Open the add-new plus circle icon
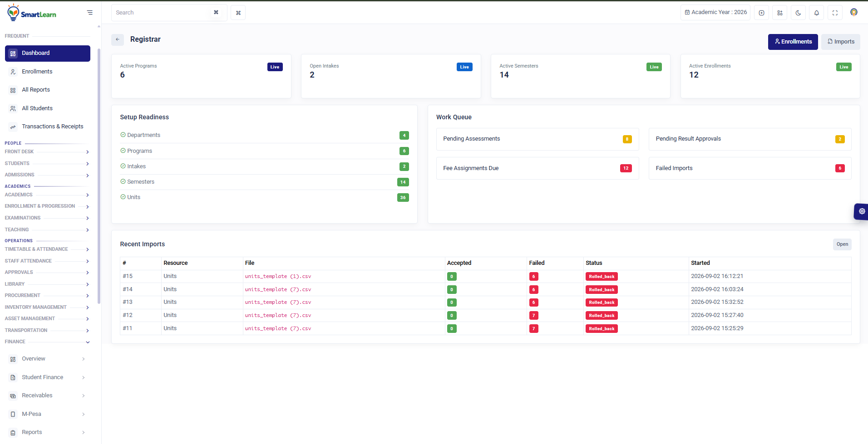This screenshot has height=444, width=868. click(761, 13)
